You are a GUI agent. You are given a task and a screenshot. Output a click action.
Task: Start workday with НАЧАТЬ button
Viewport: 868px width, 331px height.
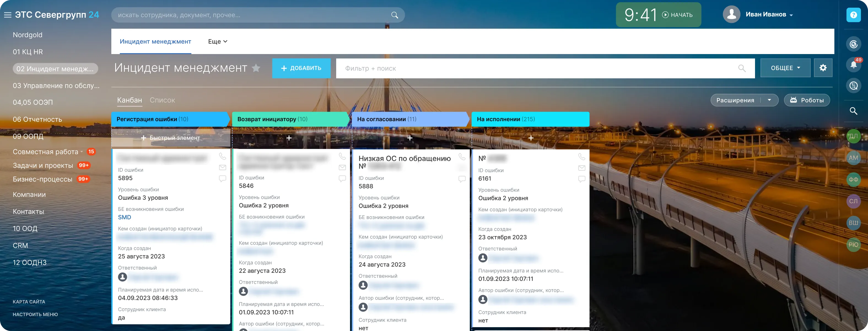(x=677, y=15)
